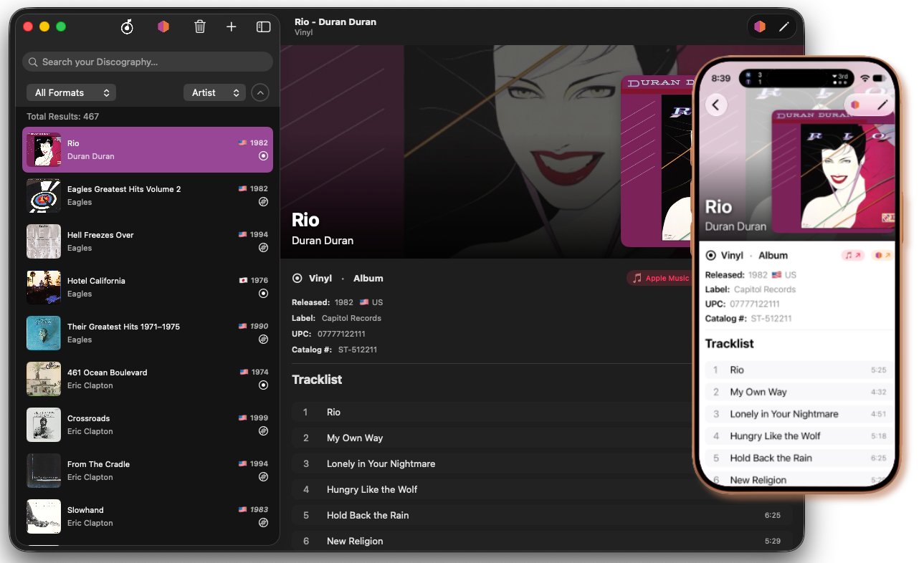Viewport: 924px width, 563px height.
Task: Click the vinyl icon on Hotel California row
Action: pos(263,293)
